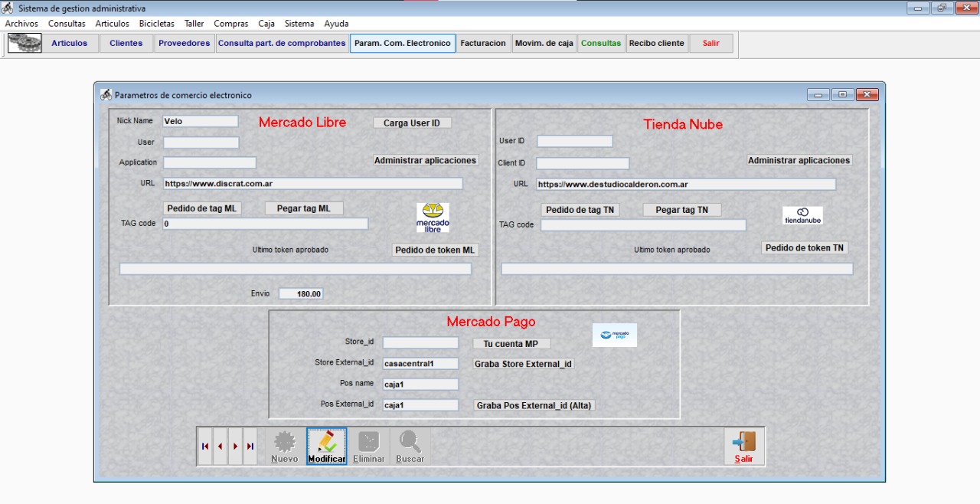Screen dimensions: 980x504
Task: Click the Carga User ID button
Action: (x=412, y=123)
